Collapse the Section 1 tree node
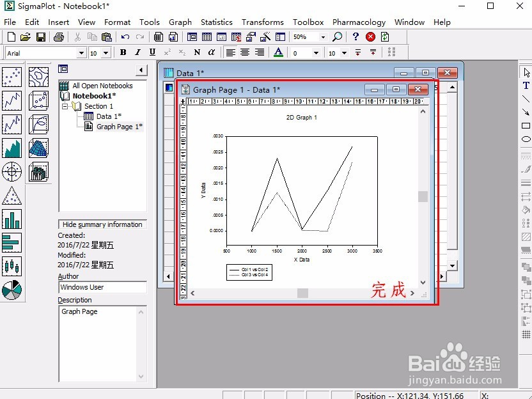 coord(65,107)
